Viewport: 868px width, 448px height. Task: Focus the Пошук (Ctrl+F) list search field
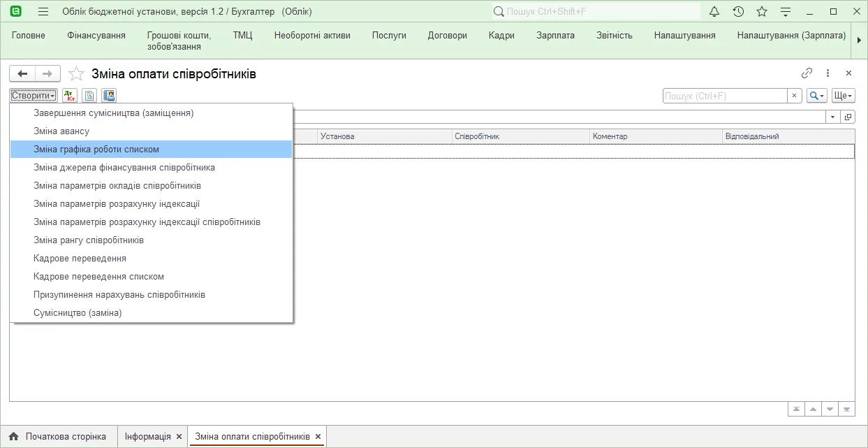coord(725,96)
